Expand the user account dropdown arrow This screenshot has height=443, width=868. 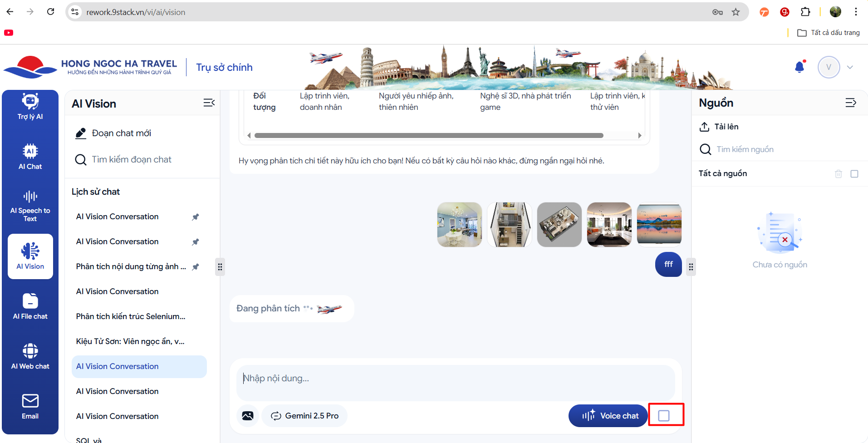pyautogui.click(x=850, y=68)
